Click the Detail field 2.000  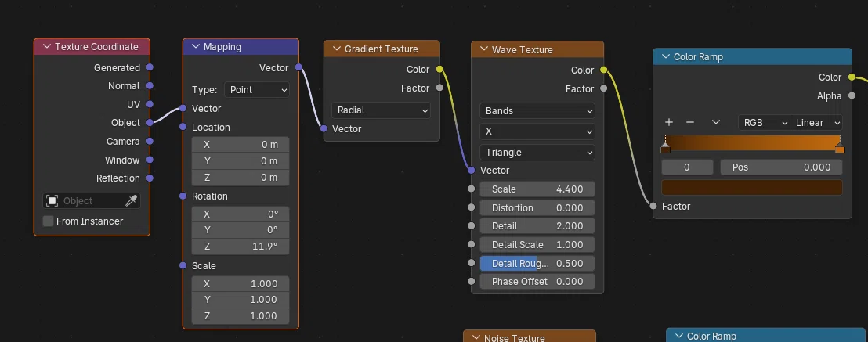pyautogui.click(x=537, y=226)
